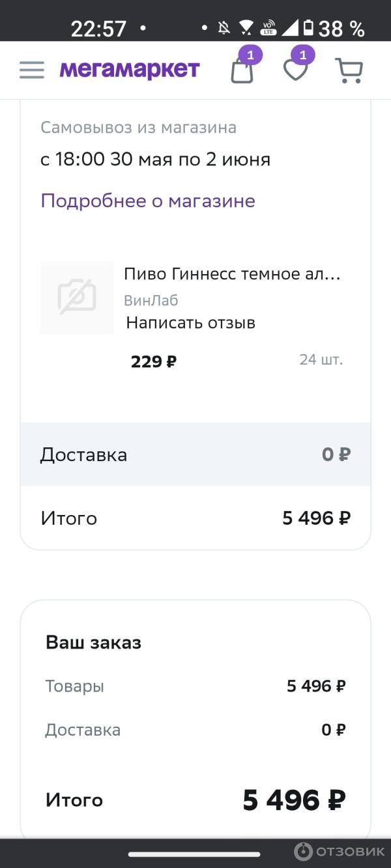Tap the 24 шт. quantity label

(x=321, y=359)
